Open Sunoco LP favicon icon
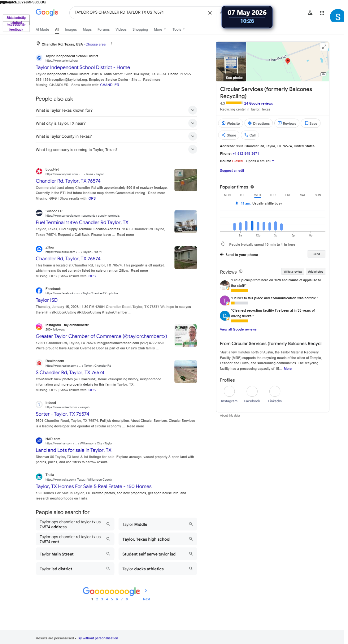The height and width of the screenshot is (644, 348). [39, 213]
